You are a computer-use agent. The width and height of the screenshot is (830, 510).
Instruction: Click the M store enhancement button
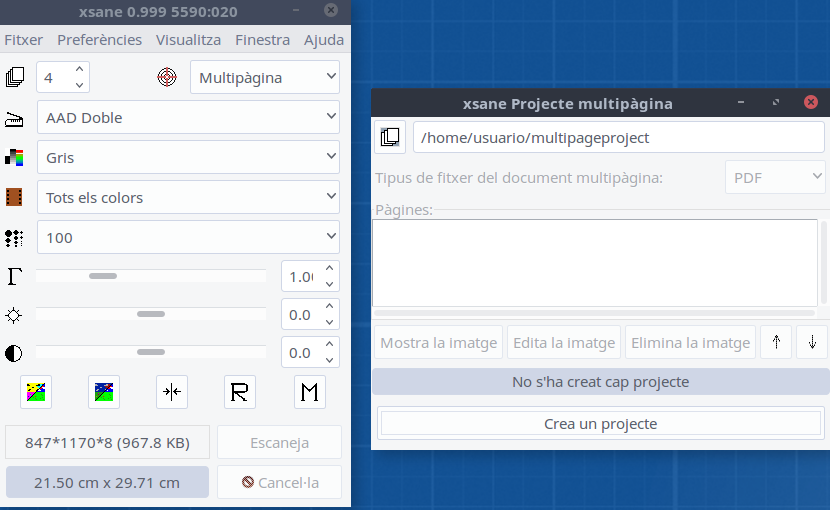(310, 392)
